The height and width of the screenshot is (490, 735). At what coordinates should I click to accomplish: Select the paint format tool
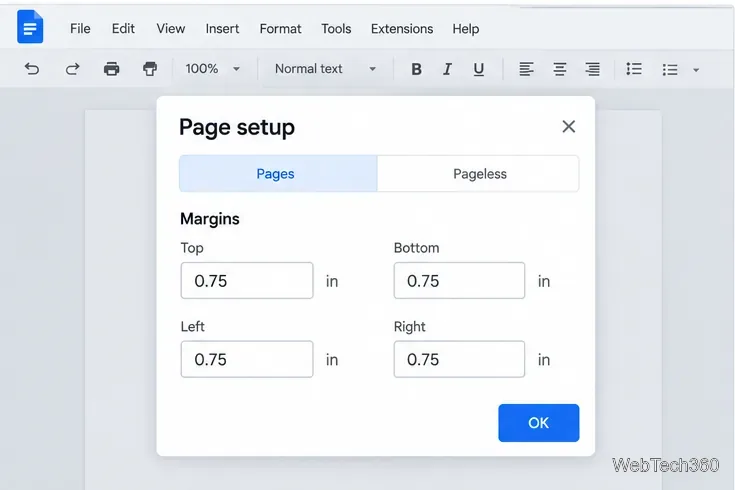coord(150,69)
